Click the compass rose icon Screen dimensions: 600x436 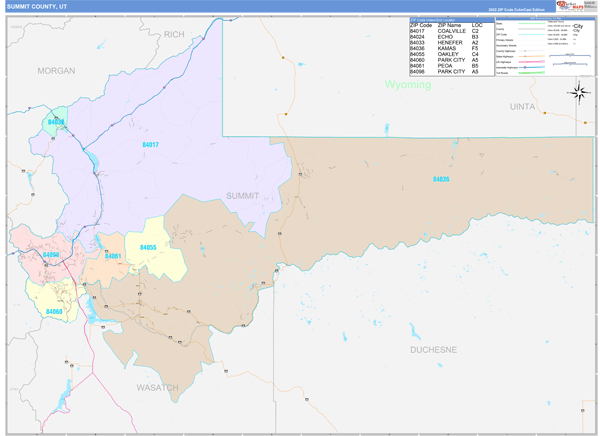click(x=579, y=93)
